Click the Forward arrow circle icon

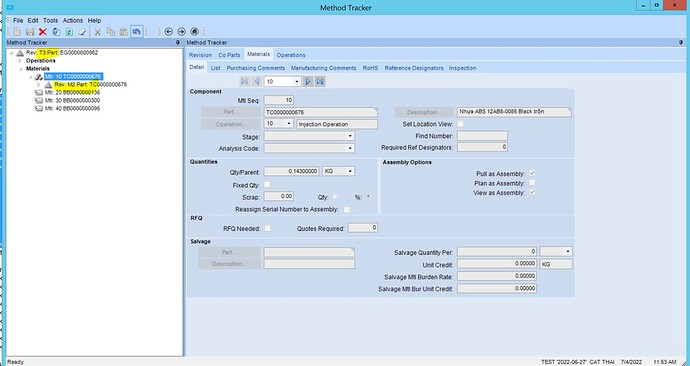tap(181, 32)
